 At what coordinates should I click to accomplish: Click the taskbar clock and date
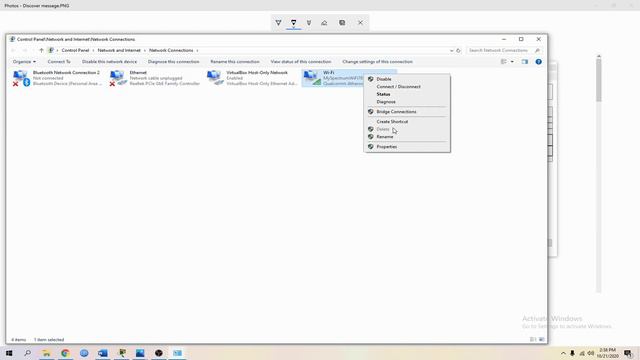coord(607,353)
